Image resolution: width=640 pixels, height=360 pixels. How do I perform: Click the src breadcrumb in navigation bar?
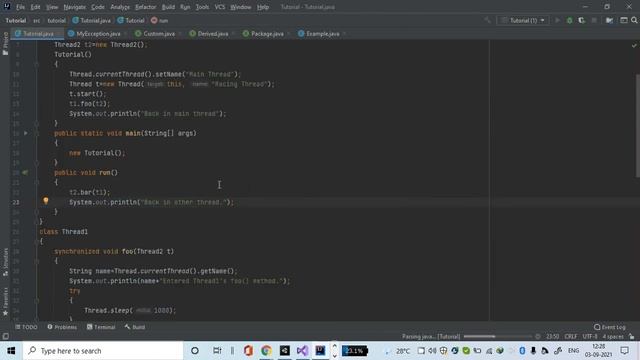pyautogui.click(x=36, y=20)
